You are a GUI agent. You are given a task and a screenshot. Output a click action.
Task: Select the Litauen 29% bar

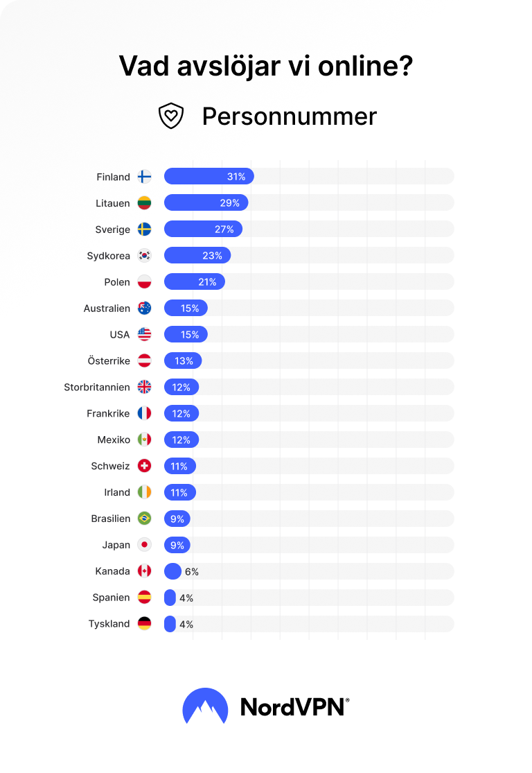pyautogui.click(x=206, y=202)
